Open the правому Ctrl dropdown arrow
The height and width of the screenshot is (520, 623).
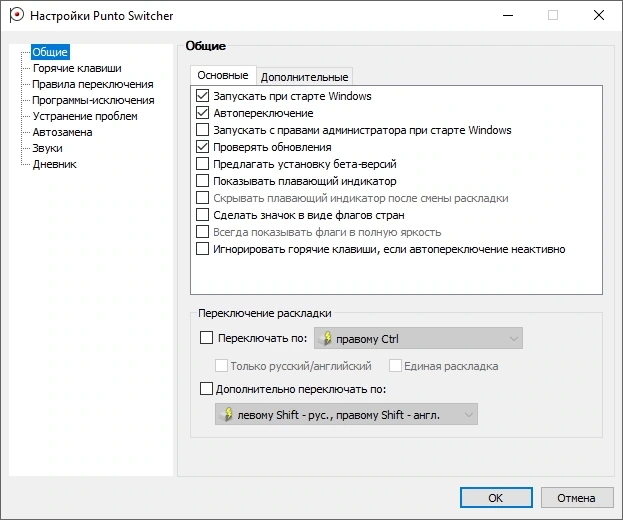[514, 338]
